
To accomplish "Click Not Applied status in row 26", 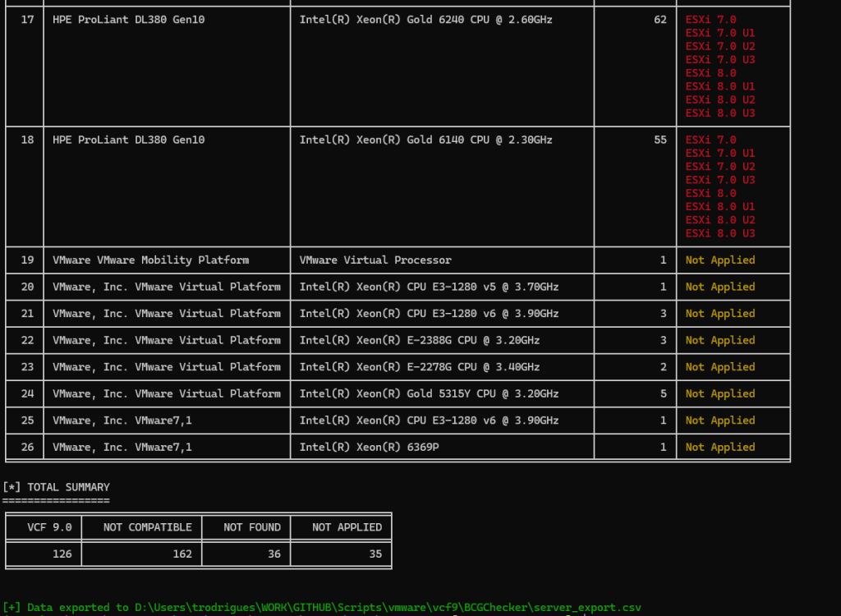I will click(x=719, y=448).
